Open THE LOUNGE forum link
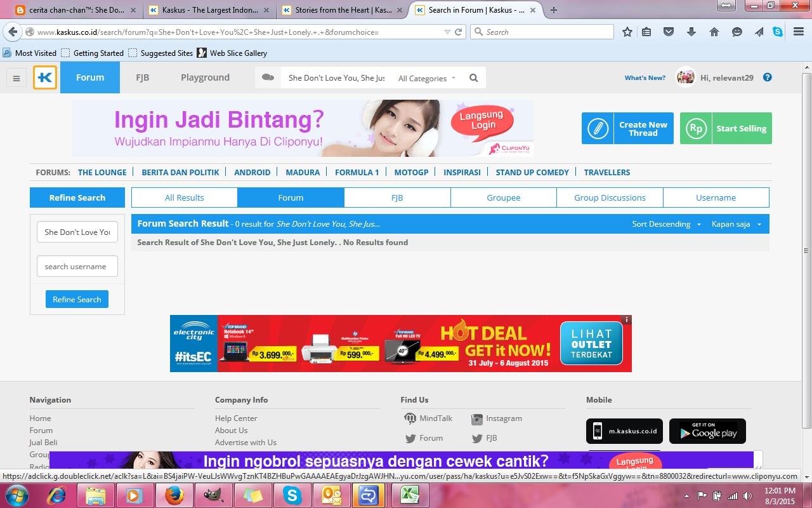Screen dimensions: 812x508 pyautogui.click(x=102, y=172)
